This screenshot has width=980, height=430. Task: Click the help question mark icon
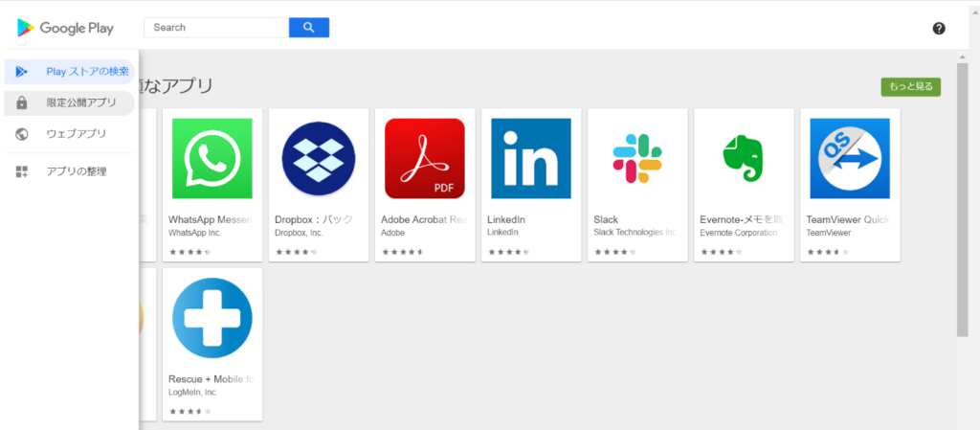pyautogui.click(x=939, y=28)
